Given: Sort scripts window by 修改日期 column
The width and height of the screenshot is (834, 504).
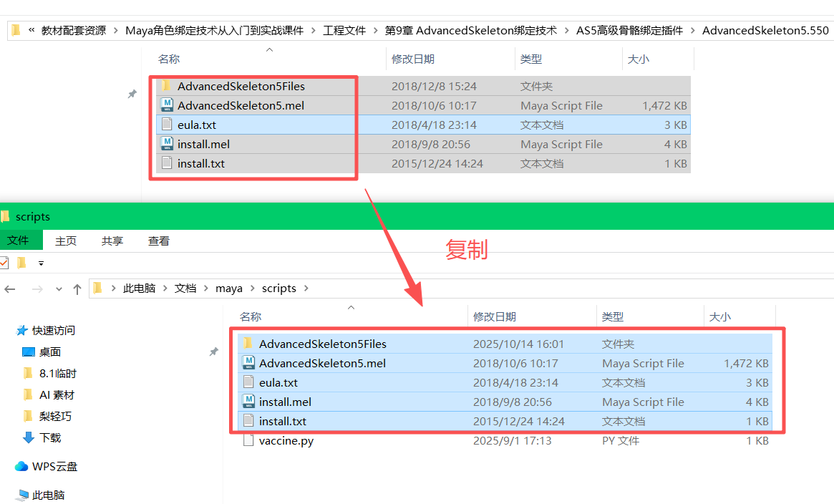Looking at the screenshot, I should (x=495, y=317).
